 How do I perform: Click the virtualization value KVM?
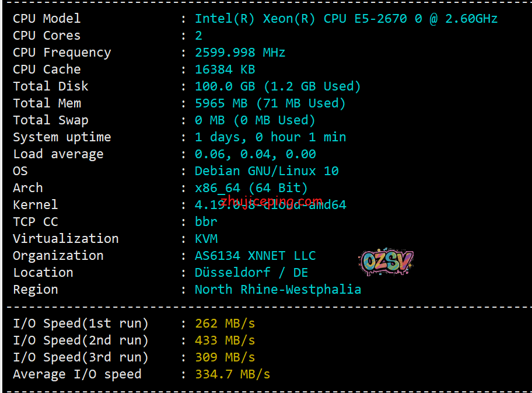pyautogui.click(x=206, y=239)
